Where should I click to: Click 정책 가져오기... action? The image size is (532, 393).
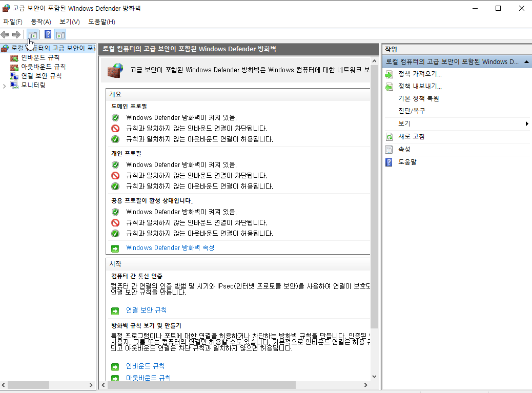point(420,74)
